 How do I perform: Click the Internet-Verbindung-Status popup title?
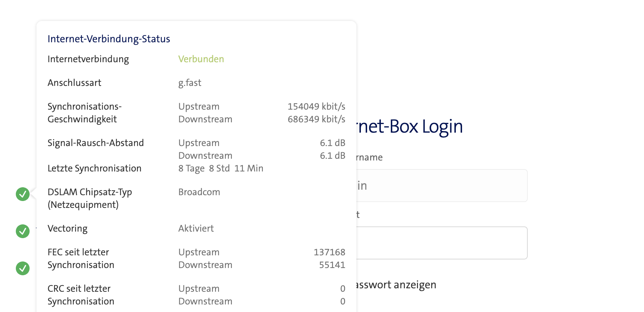[109, 39]
